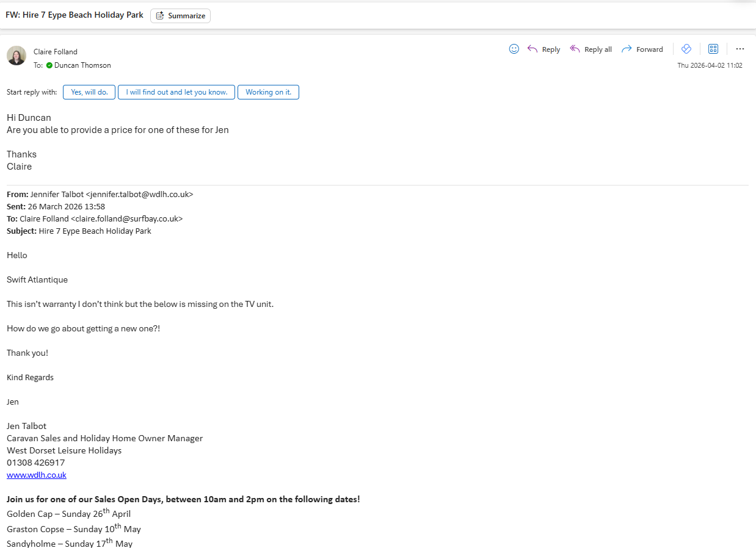
Task: Click the emoji reaction smiley icon
Action: 514,49
